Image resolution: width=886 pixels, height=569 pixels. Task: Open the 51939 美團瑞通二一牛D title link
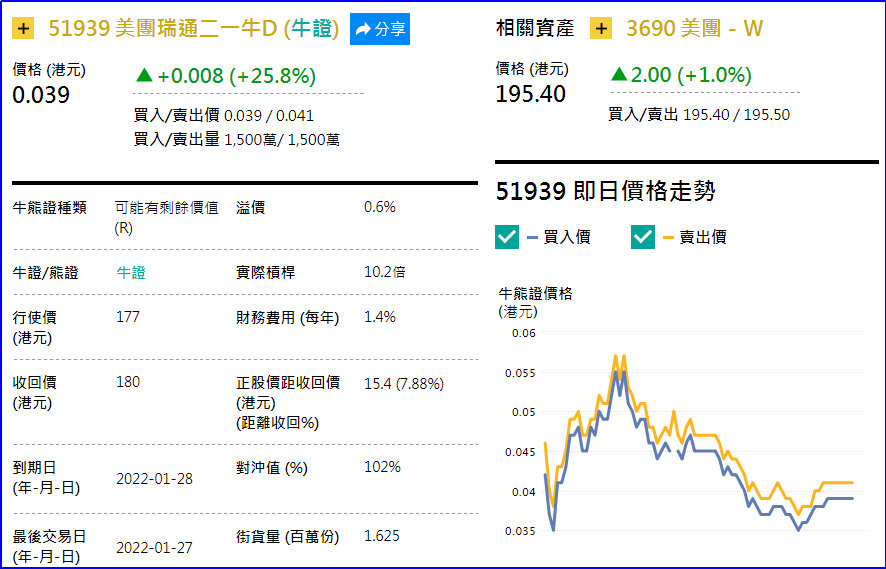pos(194,28)
